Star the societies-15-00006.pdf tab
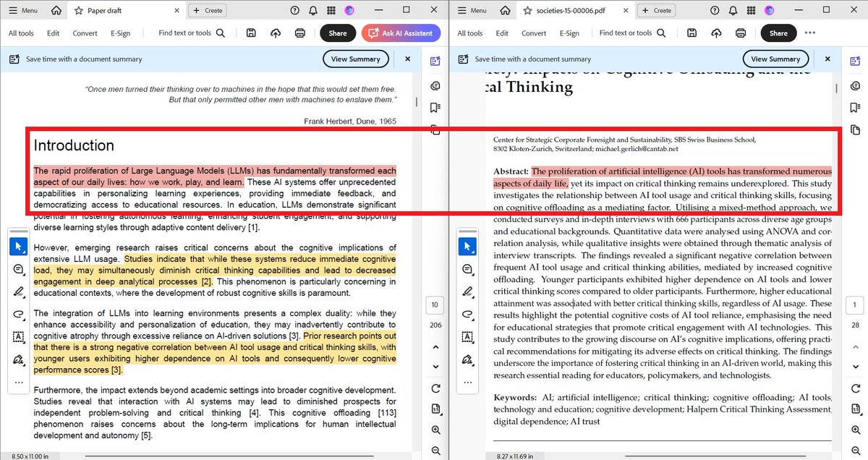The image size is (868, 460). point(527,10)
